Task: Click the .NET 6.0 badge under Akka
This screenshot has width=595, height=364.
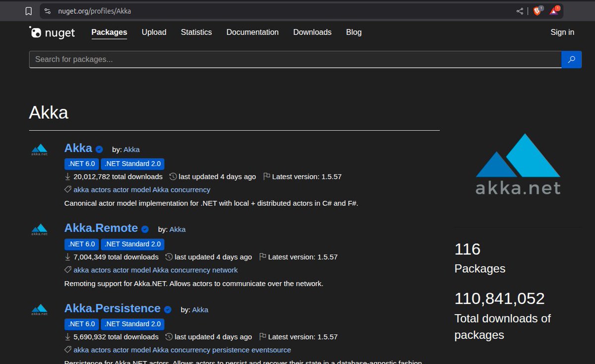Action: (82, 164)
